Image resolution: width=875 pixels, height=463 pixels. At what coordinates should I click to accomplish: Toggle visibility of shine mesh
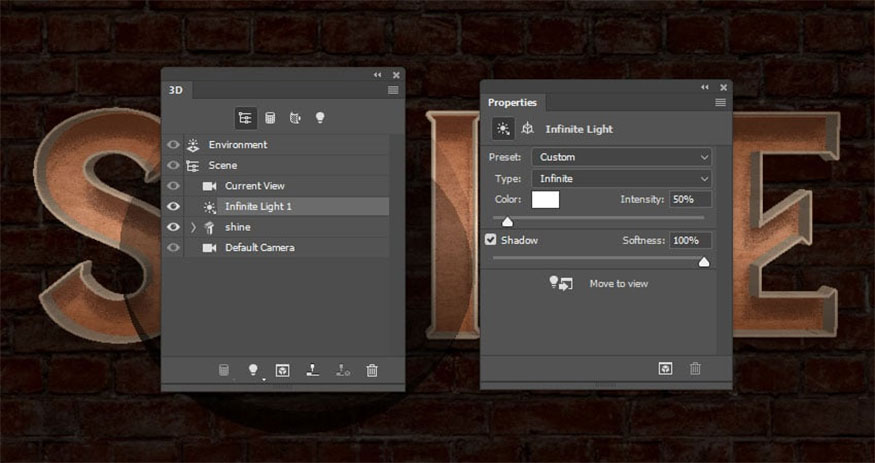(x=174, y=227)
